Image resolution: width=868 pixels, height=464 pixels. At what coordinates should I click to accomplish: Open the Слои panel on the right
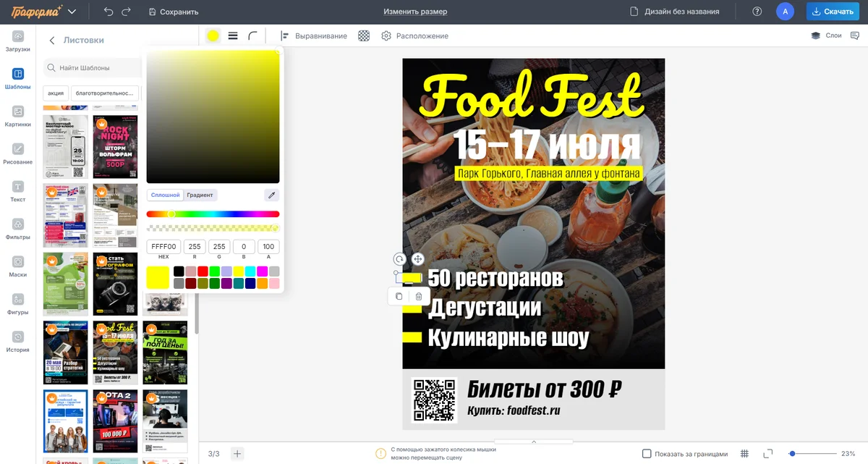(827, 35)
